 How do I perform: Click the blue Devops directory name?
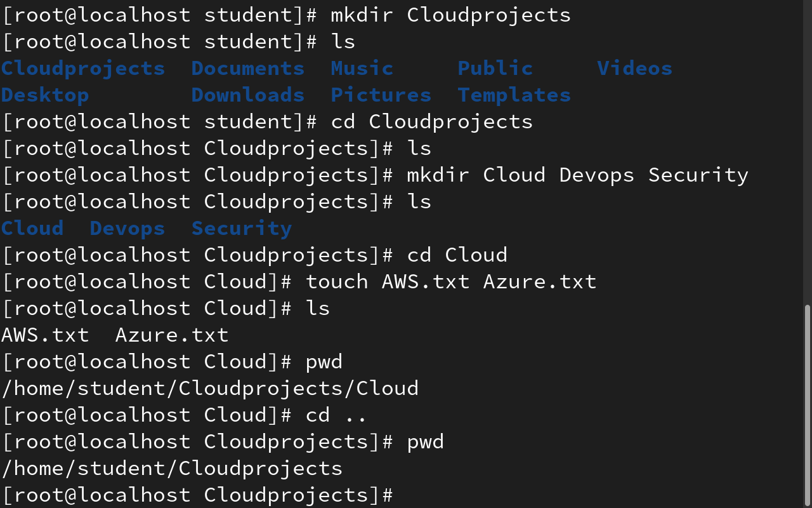pos(128,229)
